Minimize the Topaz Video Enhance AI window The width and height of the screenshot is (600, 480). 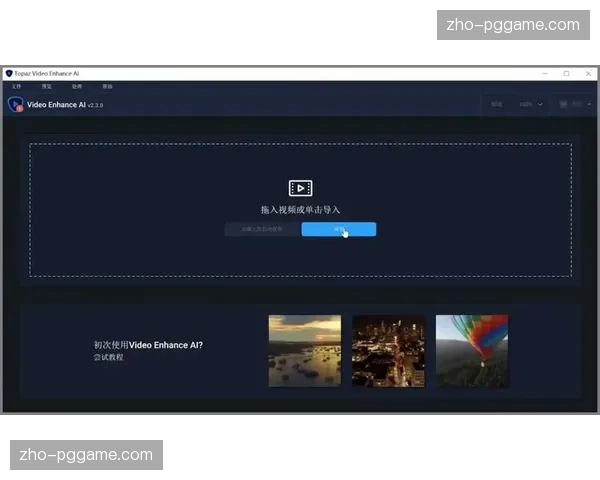pos(546,73)
